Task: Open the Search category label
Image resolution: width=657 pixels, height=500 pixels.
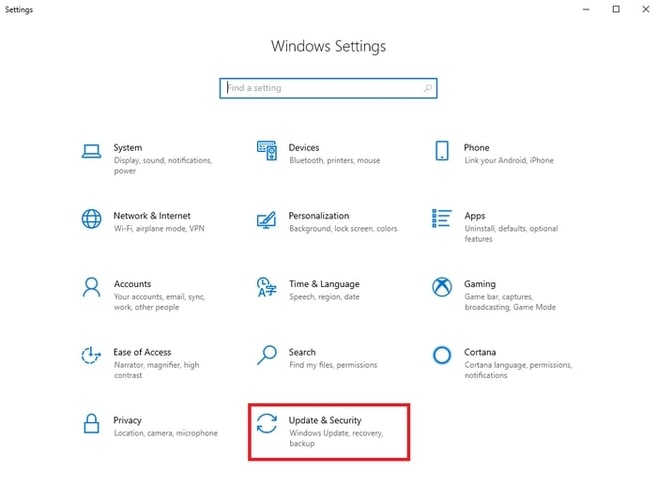Action: point(302,352)
